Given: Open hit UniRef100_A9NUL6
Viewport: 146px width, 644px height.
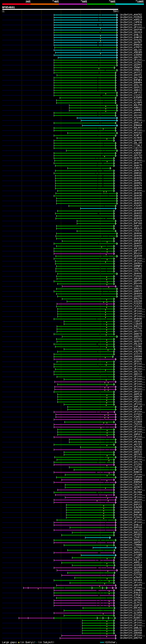Looking at the screenshot, I should (131, 70).
